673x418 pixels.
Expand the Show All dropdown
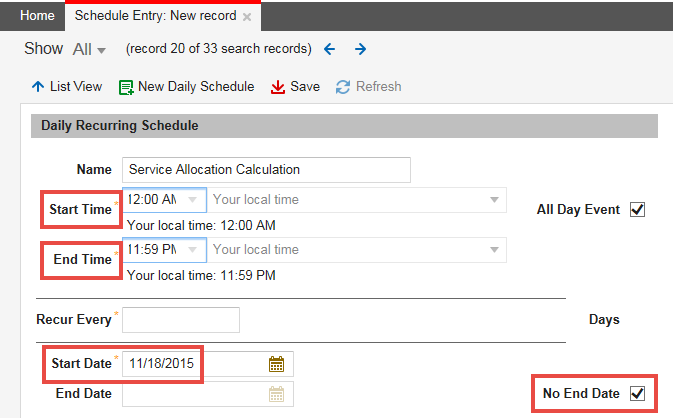click(x=88, y=49)
